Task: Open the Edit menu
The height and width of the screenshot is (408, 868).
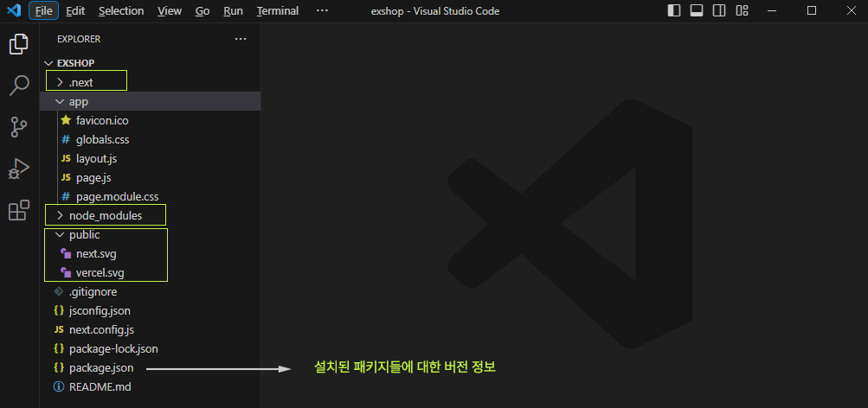Action: pos(74,11)
